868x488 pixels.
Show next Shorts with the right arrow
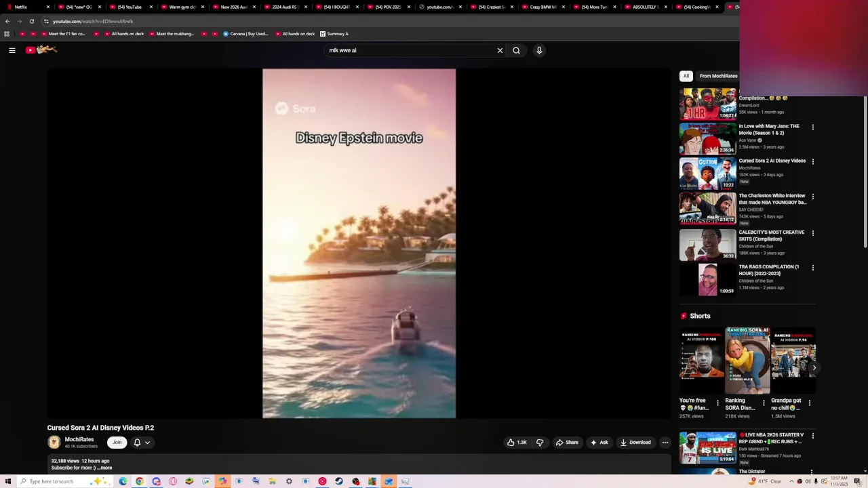[814, 368]
